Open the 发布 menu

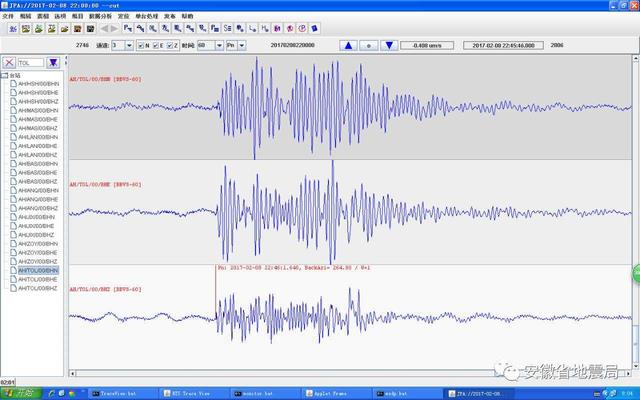pyautogui.click(x=170, y=16)
